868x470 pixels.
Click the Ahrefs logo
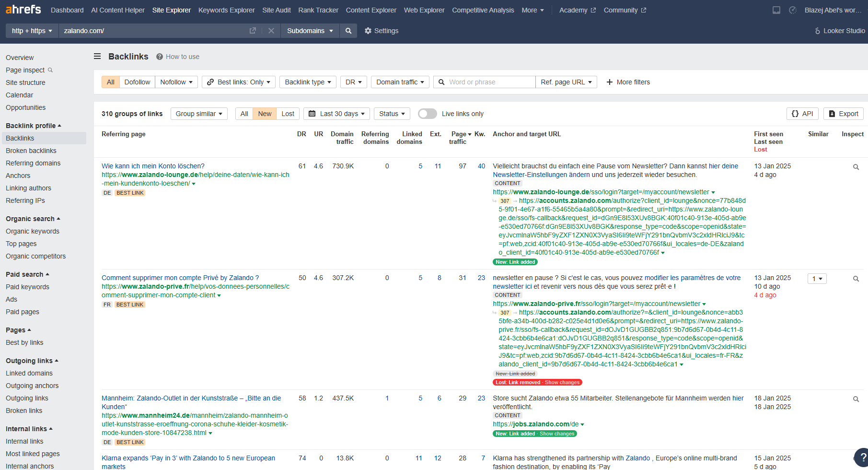coord(23,10)
